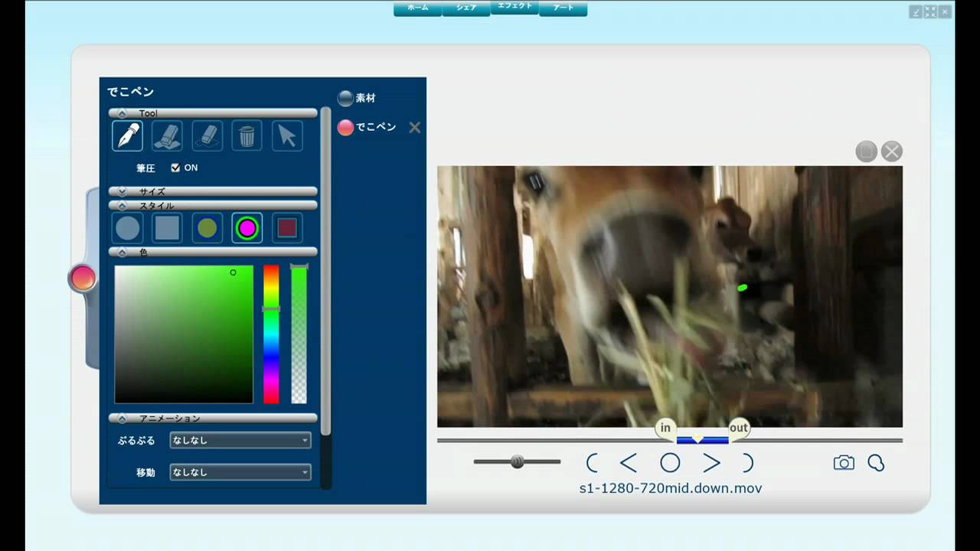Collapse the アニメーション section
This screenshot has height=551, width=980.
213,418
